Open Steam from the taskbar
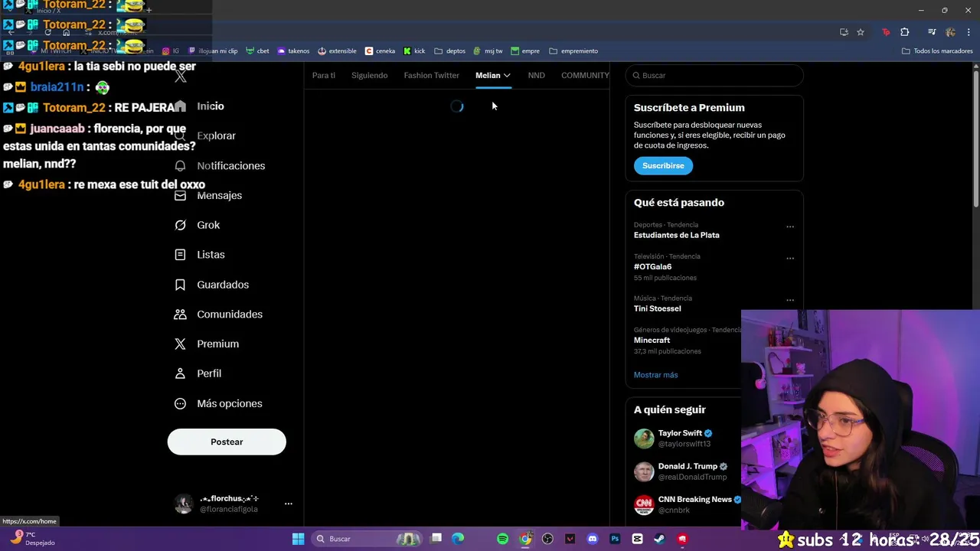Image resolution: width=980 pixels, height=551 pixels. [x=659, y=539]
